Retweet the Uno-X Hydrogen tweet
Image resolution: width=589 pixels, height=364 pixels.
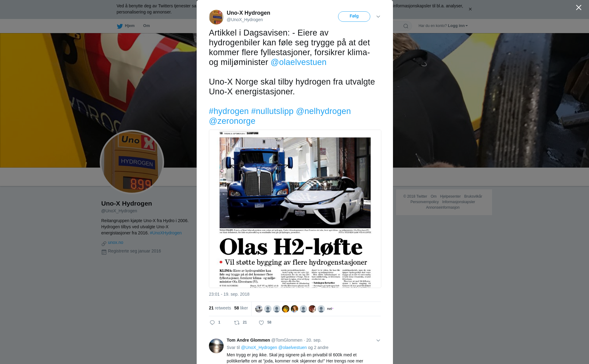tap(237, 323)
